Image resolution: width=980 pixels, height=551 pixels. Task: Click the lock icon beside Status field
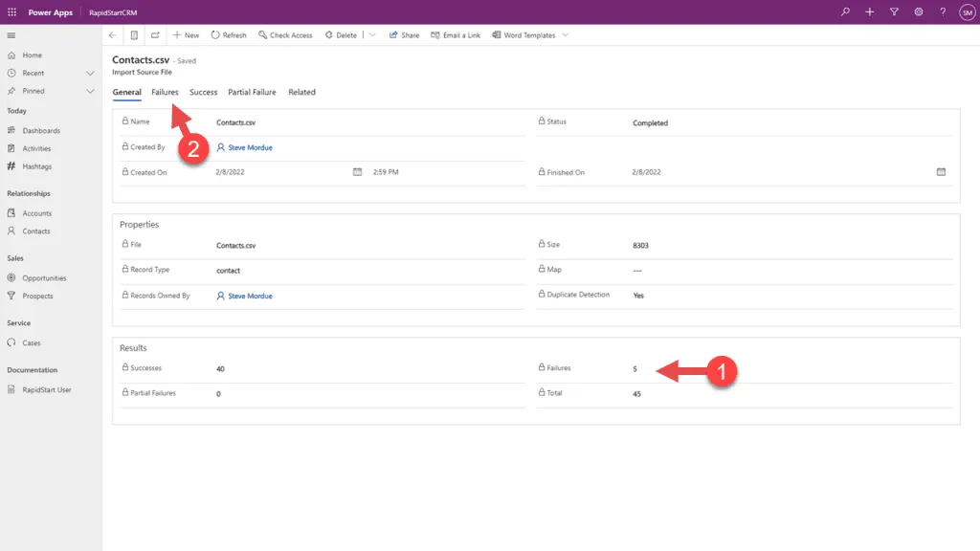(544, 122)
